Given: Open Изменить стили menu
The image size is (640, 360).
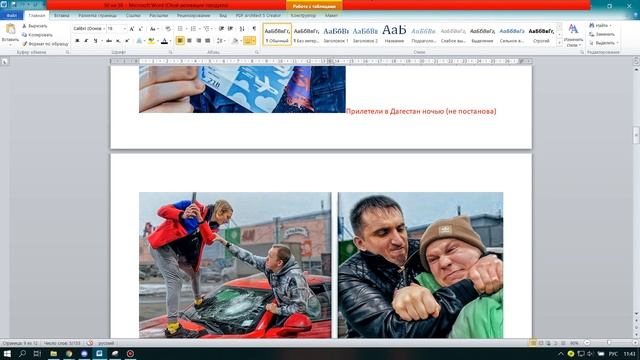Looking at the screenshot, I should [x=573, y=35].
